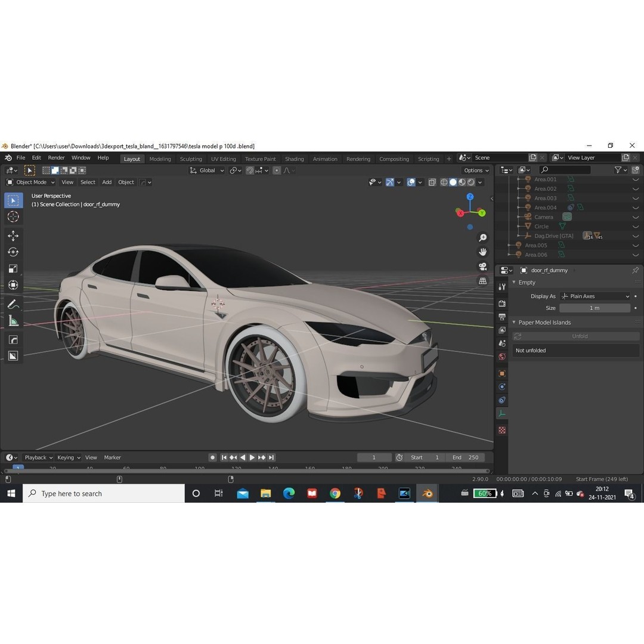644x644 pixels.
Task: Open the Physics properties tab
Action: pyautogui.click(x=502, y=387)
